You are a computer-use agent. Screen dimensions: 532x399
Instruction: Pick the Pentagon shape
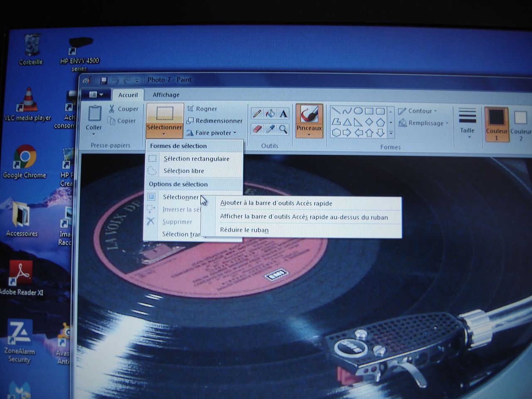pyautogui.click(x=380, y=122)
